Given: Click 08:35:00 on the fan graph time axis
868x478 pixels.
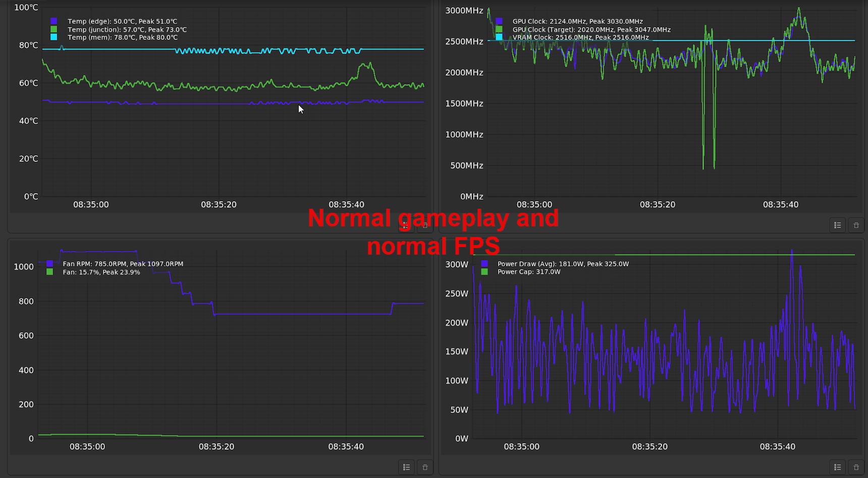Looking at the screenshot, I should pos(87,447).
